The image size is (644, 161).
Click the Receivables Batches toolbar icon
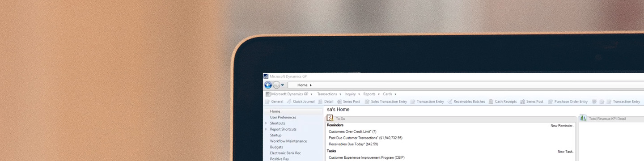pyautogui.click(x=450, y=102)
